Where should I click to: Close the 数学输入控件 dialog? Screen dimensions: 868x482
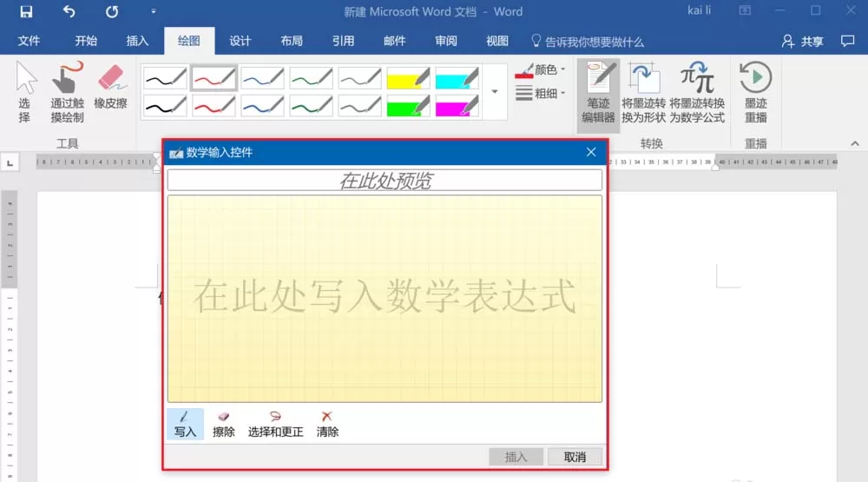coord(591,152)
